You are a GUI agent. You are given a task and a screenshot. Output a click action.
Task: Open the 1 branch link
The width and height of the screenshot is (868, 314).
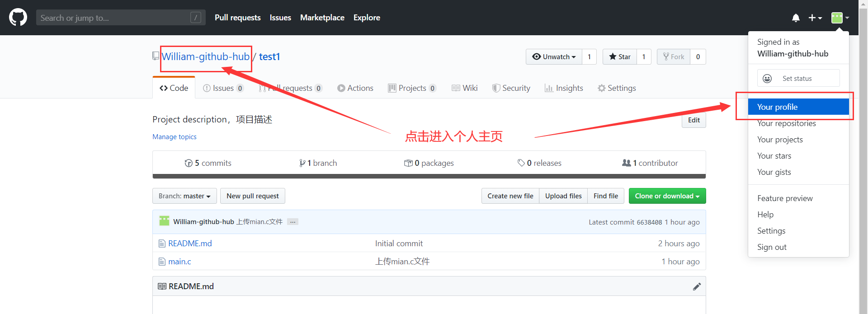click(318, 163)
